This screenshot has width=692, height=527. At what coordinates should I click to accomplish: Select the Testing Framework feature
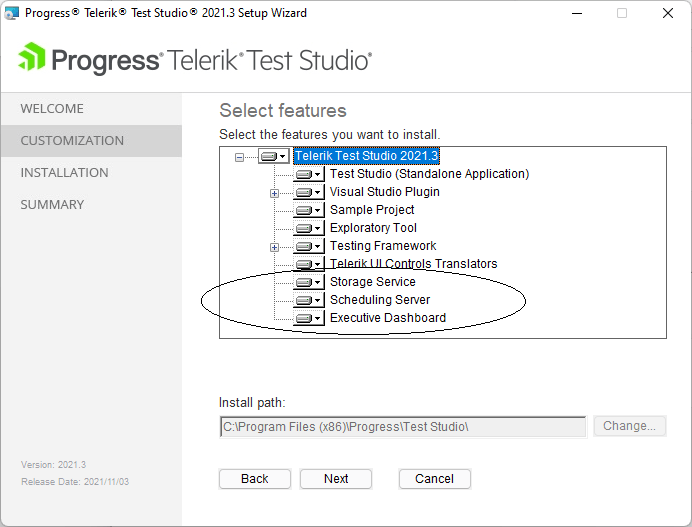[383, 246]
